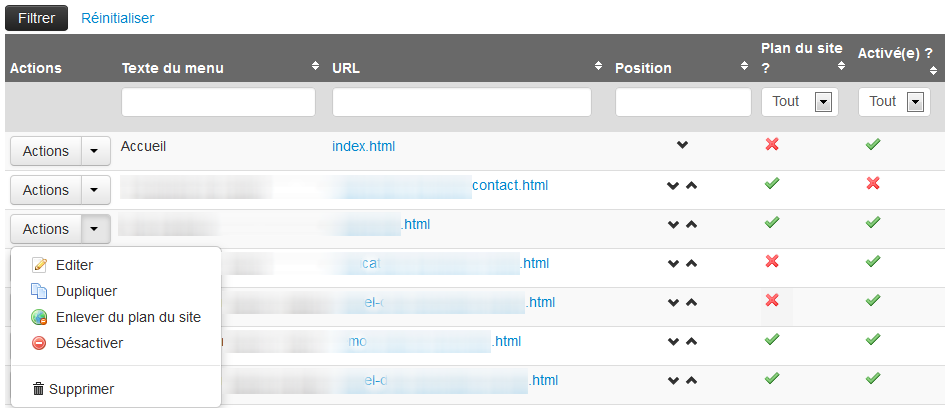950x413 pixels.
Task: Open the Activé(e) Tout filter dropdown
Action: click(913, 102)
